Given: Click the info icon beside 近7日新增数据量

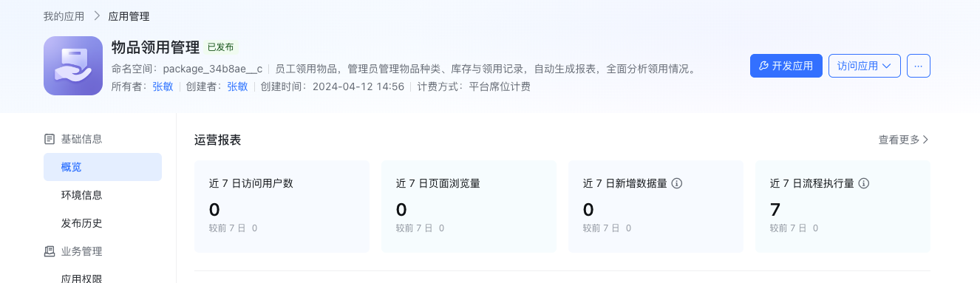Looking at the screenshot, I should 676,183.
